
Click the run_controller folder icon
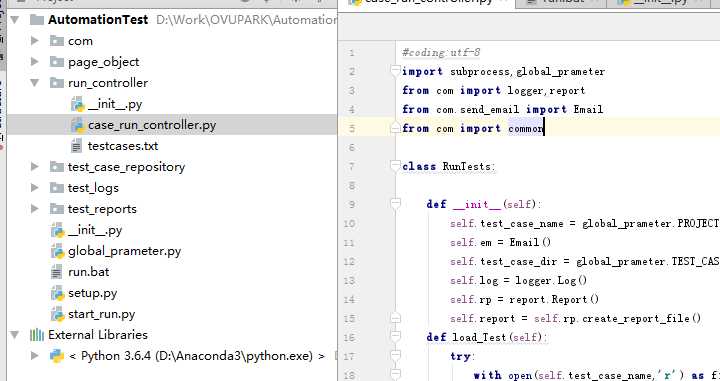pyautogui.click(x=56, y=83)
